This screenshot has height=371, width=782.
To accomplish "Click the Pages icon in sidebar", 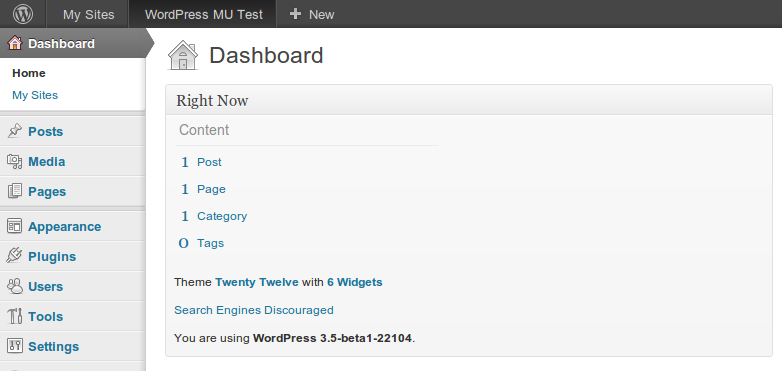I will [14, 191].
